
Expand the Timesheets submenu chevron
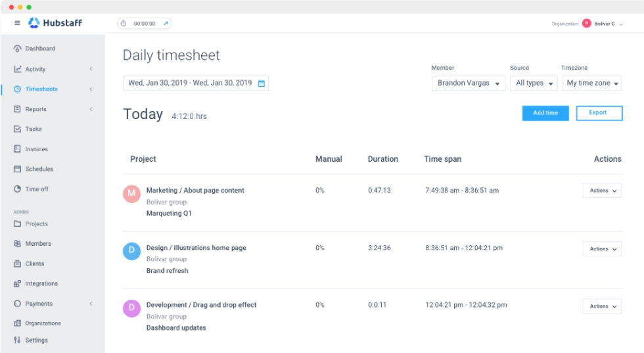click(91, 89)
